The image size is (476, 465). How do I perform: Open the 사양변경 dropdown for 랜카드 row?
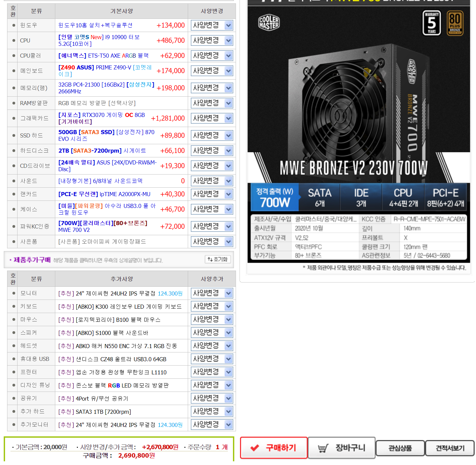tap(212, 194)
